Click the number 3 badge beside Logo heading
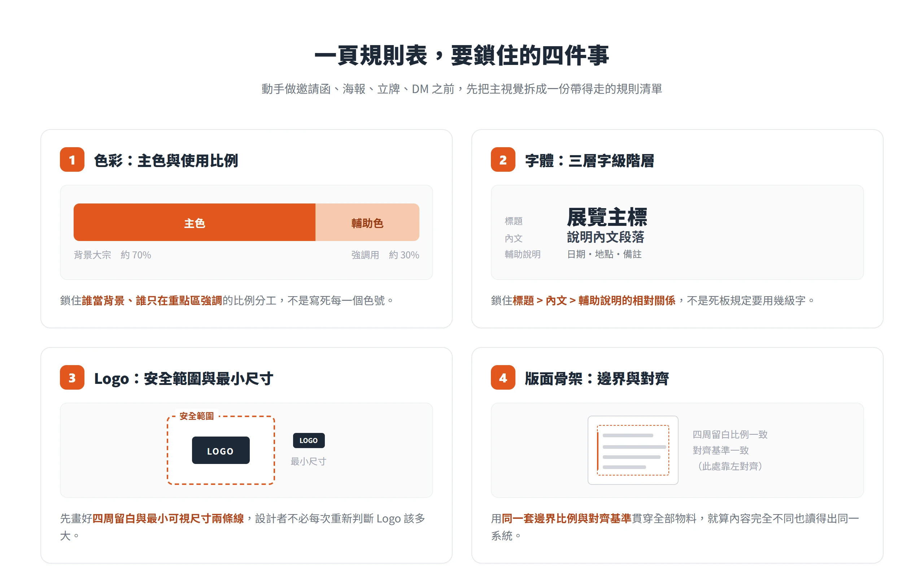 72,378
